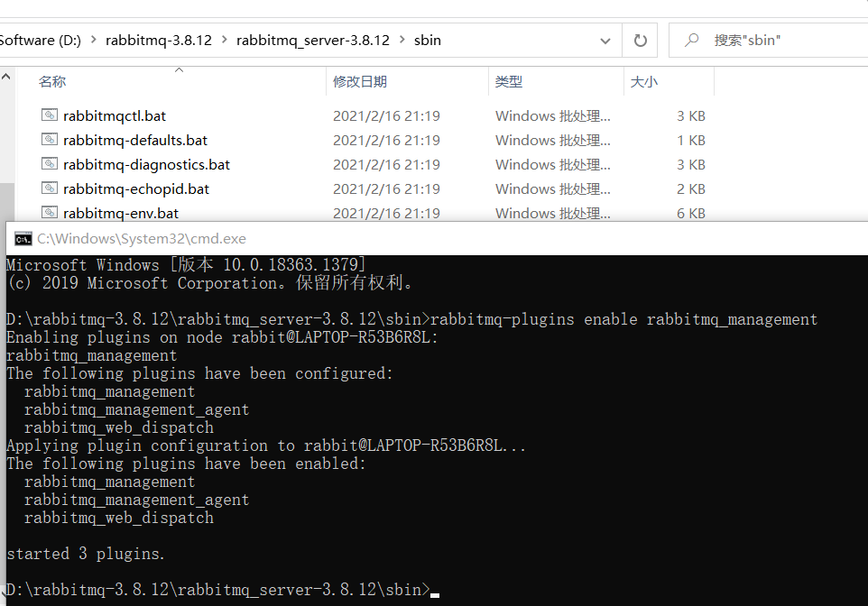Click the cmd.exe icon in the console title bar
Screen dimensions: 868x606
click(x=22, y=238)
